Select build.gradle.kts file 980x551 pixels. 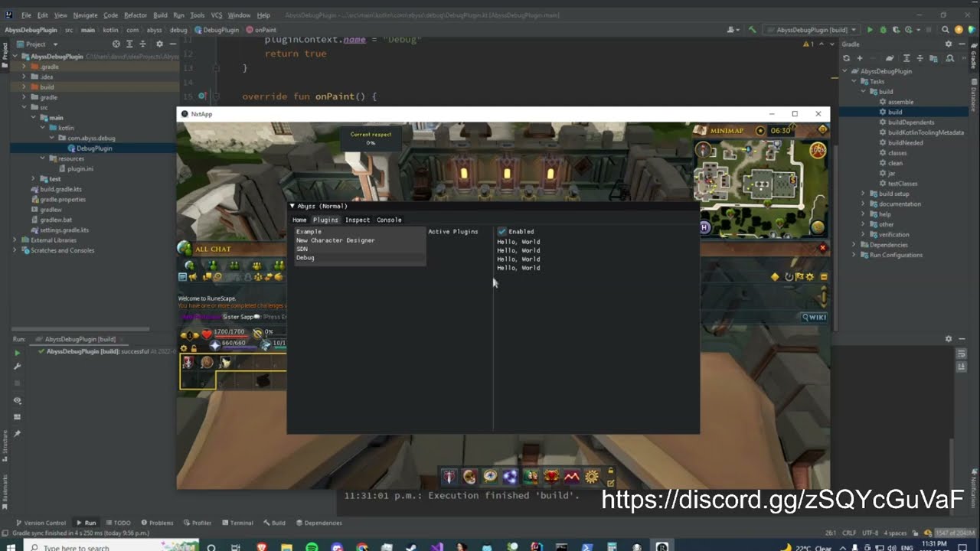point(61,189)
